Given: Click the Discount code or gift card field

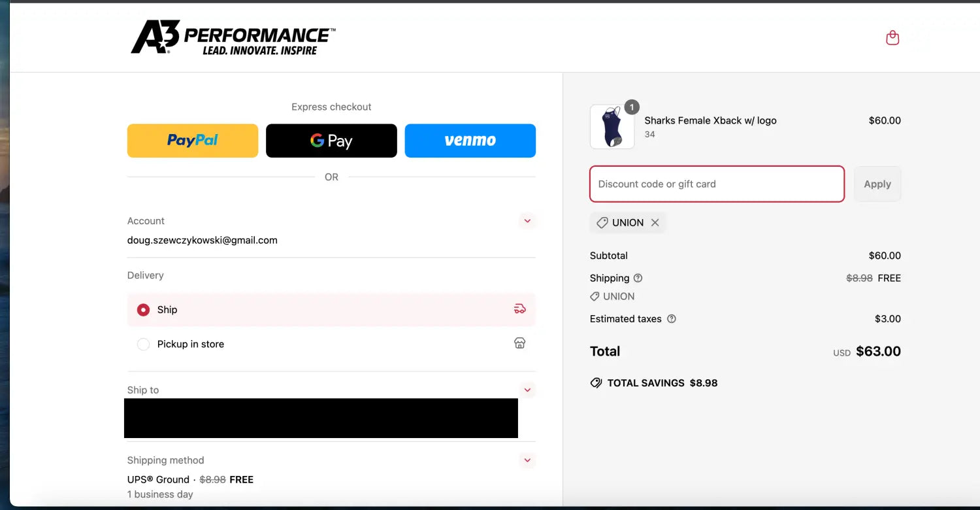Looking at the screenshot, I should tap(717, 184).
